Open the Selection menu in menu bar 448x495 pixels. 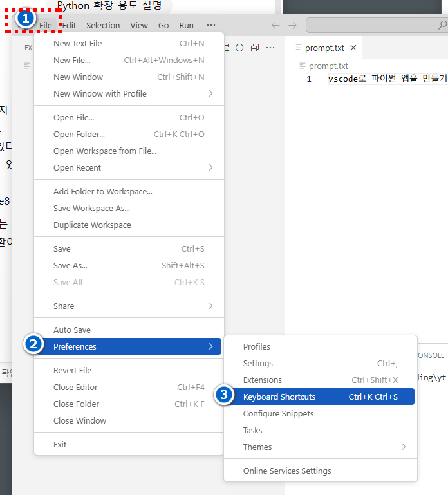click(103, 25)
